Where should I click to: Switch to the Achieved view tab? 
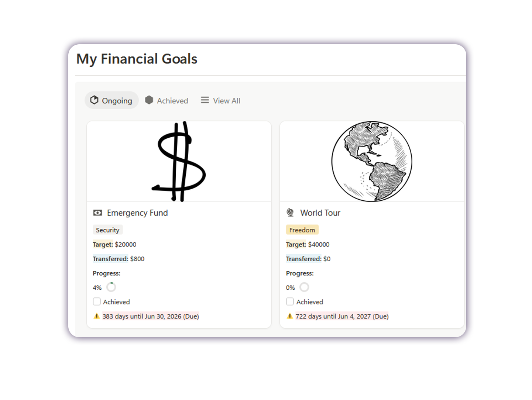pyautogui.click(x=172, y=101)
